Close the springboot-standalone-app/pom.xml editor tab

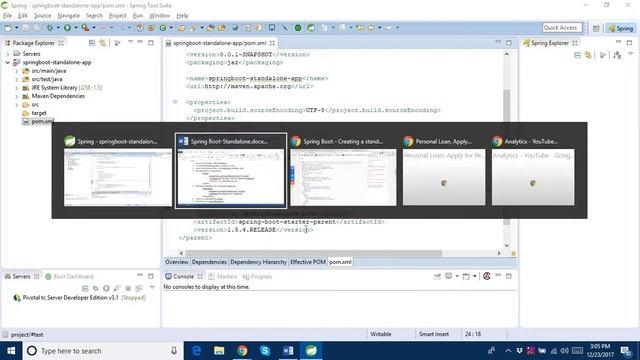pyautogui.click(x=272, y=43)
